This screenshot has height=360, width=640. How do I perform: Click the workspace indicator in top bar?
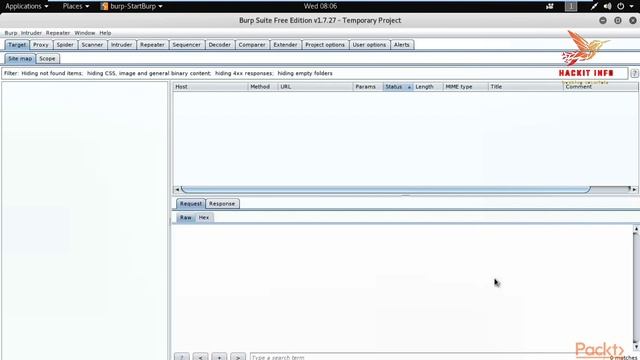pyautogui.click(x=571, y=6)
